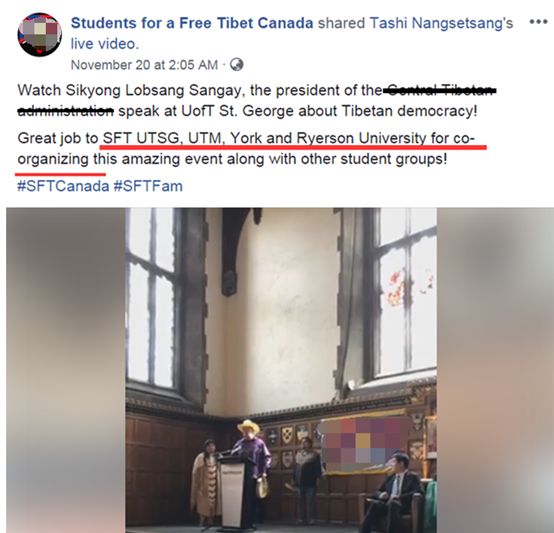This screenshot has width=554, height=533.
Task: Click the public globe privacy icon
Action: click(x=236, y=65)
